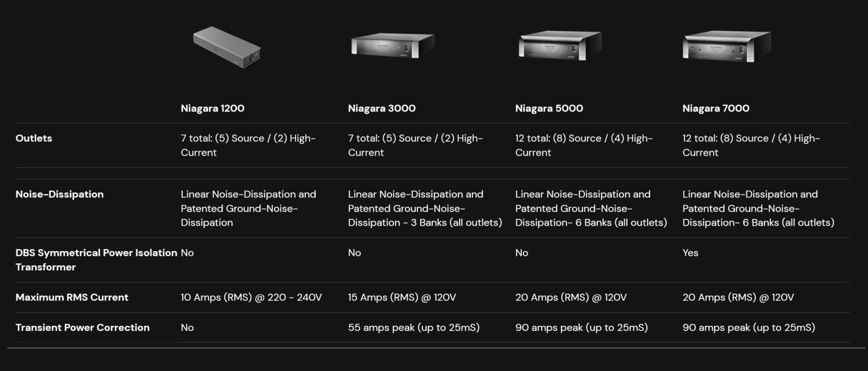Image resolution: width=868 pixels, height=371 pixels.
Task: Click the Niagara 3000 product image
Action: click(393, 46)
